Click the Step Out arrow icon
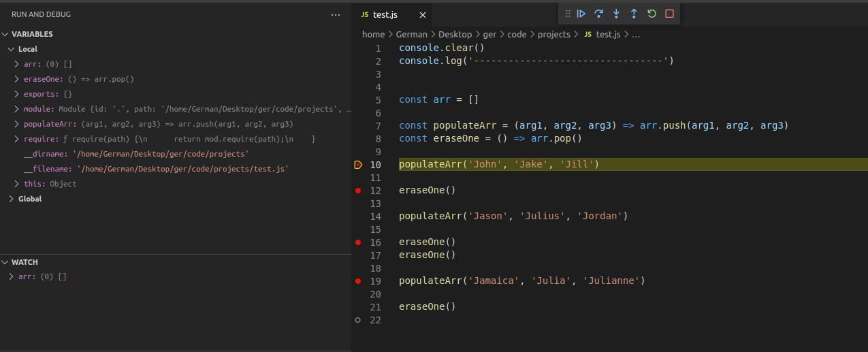The image size is (868, 352). (634, 14)
